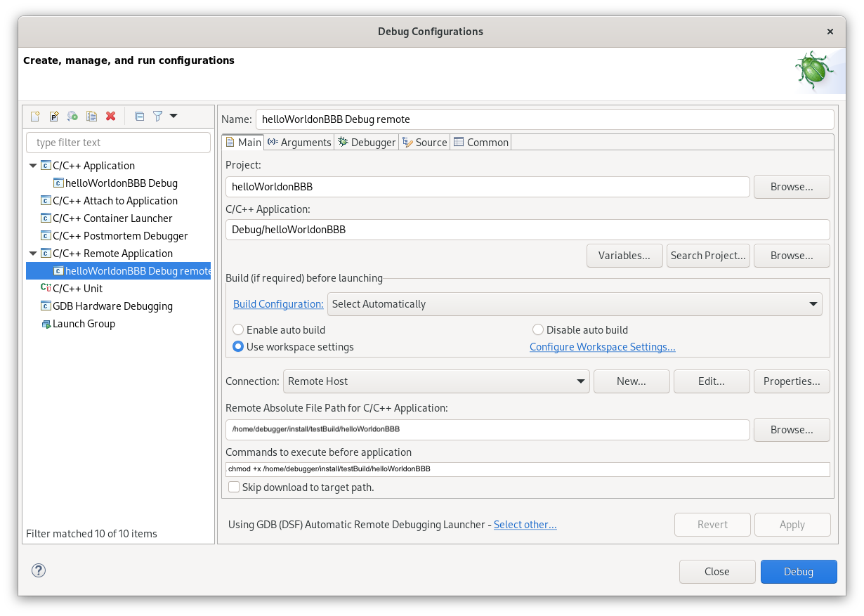Switch to the Main tab
The height and width of the screenshot is (616, 864).
[243, 142]
